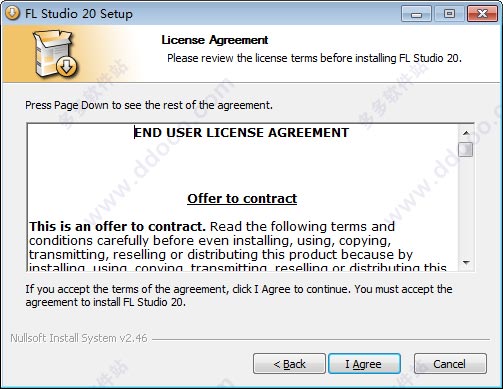Minimize the FL Studio 20 Setup window
Viewport: 503px width, 389px height.
coord(416,14)
